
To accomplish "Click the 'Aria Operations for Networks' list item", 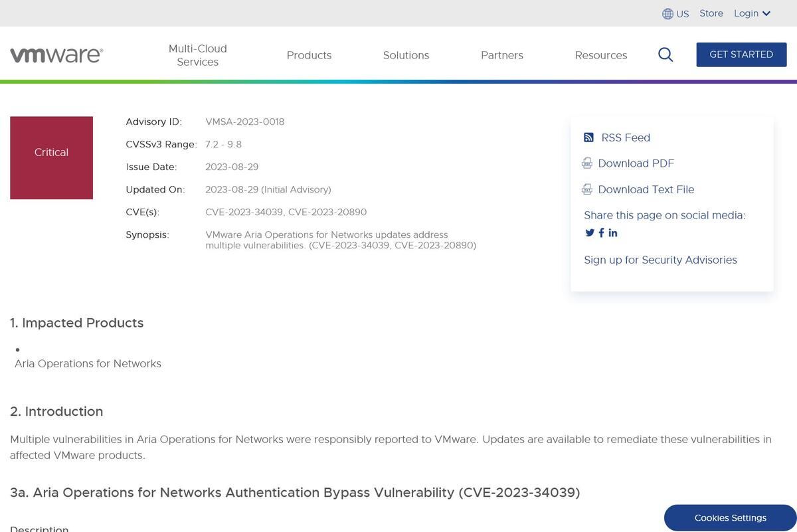I will click(88, 363).
